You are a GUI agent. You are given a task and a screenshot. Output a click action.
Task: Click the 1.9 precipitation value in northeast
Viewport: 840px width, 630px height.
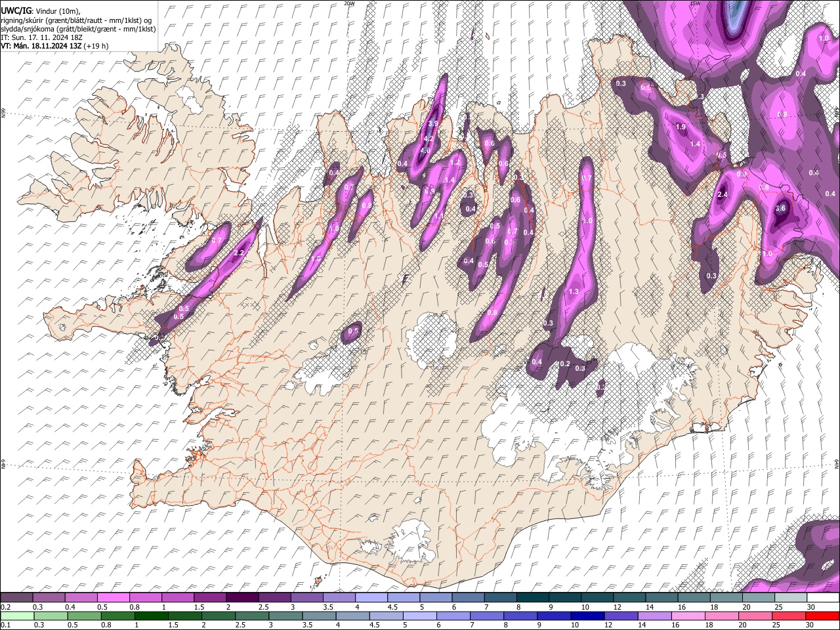pos(681,127)
